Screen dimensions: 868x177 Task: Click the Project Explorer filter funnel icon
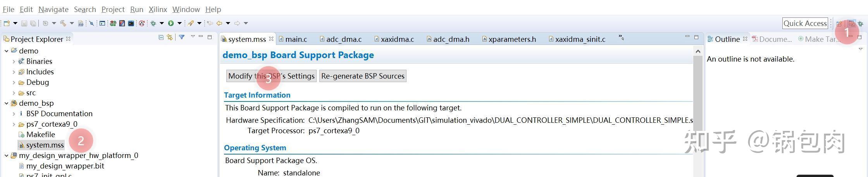click(181, 38)
